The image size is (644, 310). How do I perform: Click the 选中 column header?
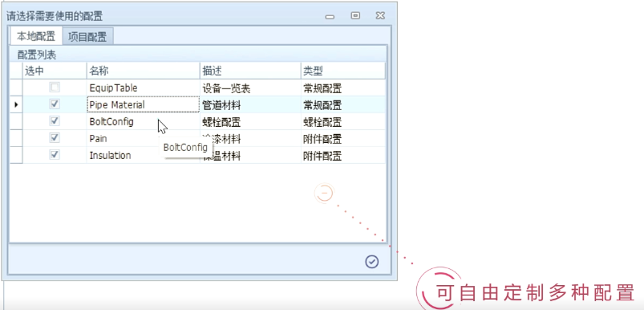click(55, 71)
